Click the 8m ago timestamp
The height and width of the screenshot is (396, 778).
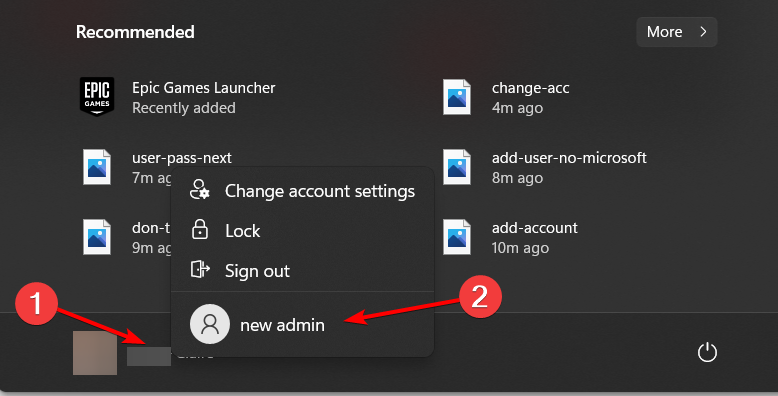517,178
